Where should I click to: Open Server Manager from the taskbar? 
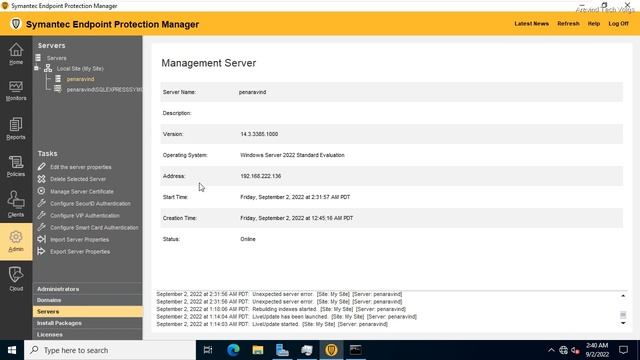pyautogui.click(x=282, y=350)
